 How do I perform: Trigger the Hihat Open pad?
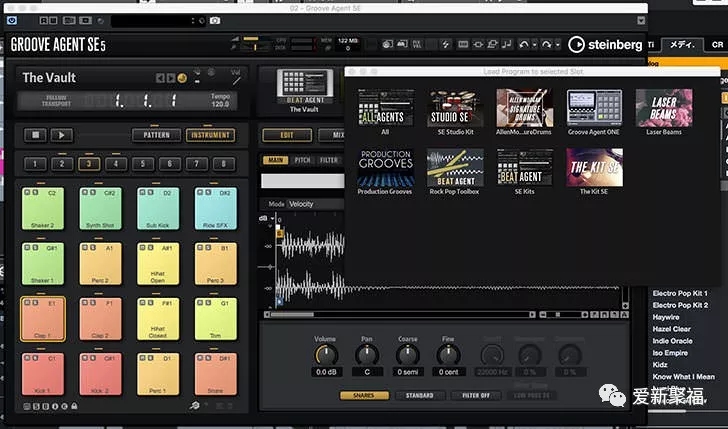click(x=158, y=263)
